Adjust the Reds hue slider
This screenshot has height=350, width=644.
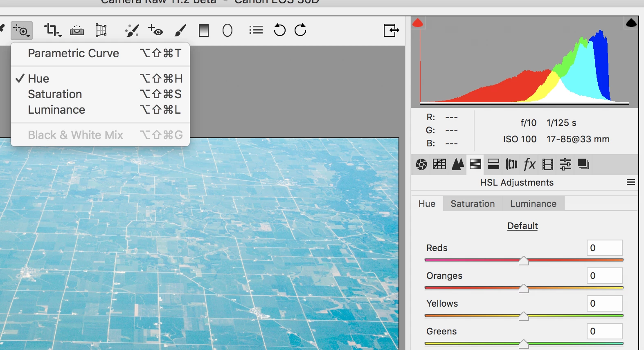point(524,260)
